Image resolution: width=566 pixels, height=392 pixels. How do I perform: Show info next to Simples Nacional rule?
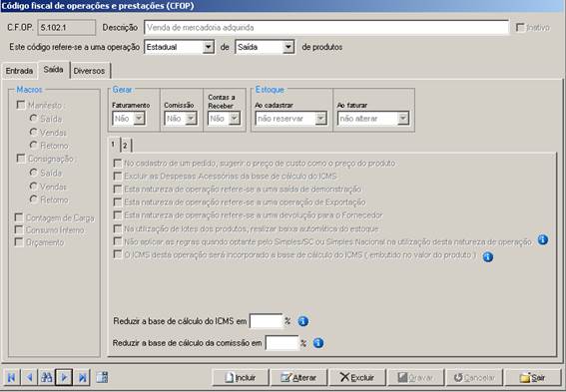pyautogui.click(x=543, y=239)
